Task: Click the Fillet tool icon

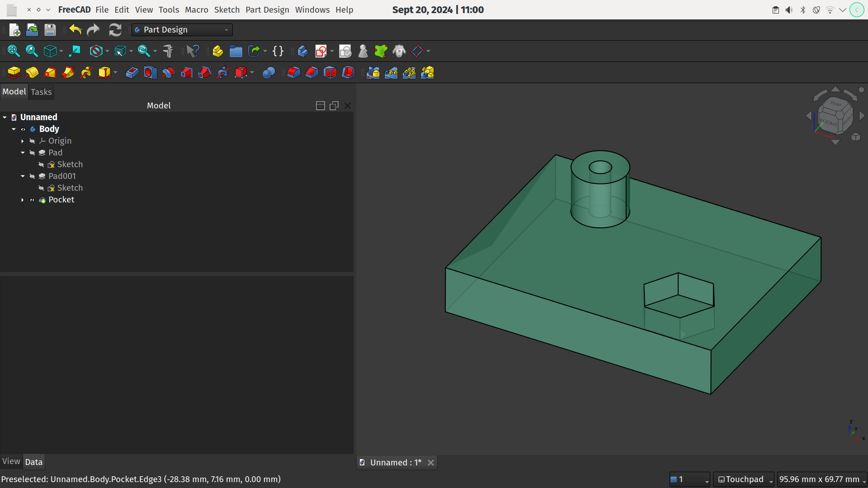Action: coord(293,73)
